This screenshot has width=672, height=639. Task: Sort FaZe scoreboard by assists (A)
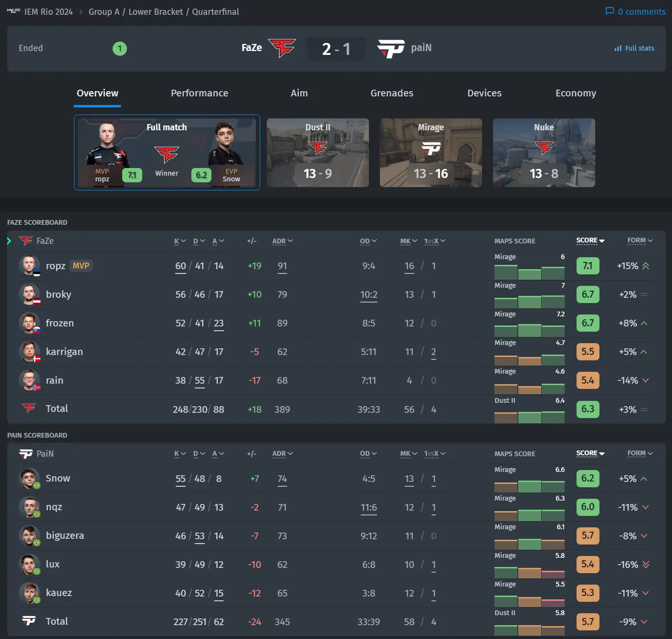coord(218,241)
